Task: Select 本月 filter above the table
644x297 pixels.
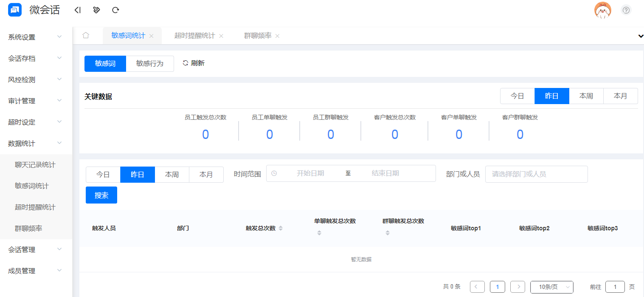Action: point(206,174)
